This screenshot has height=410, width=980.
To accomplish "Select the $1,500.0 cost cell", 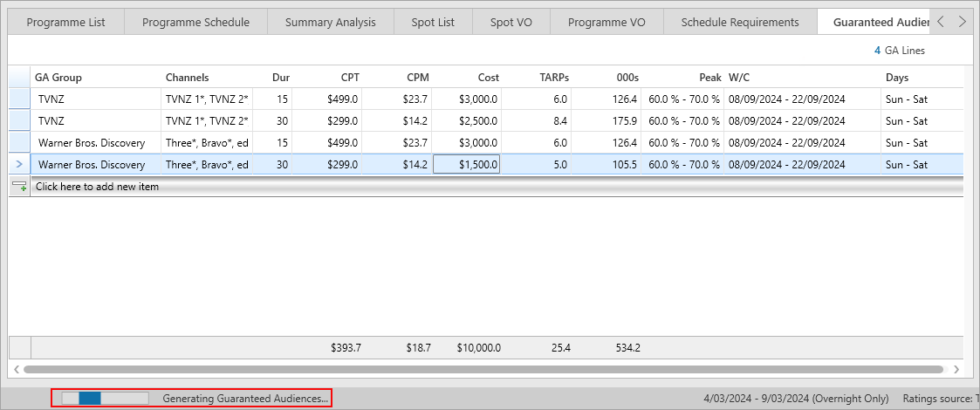I will [x=466, y=165].
